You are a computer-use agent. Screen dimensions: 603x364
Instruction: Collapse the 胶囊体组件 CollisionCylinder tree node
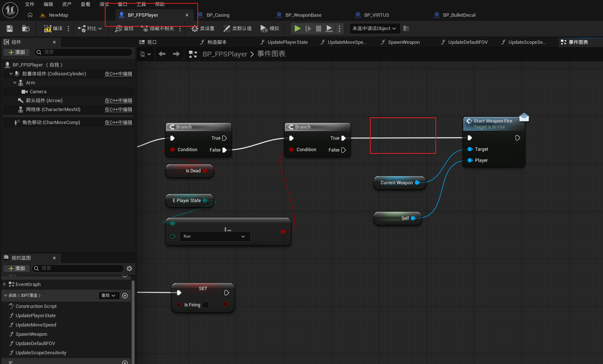[11, 74]
